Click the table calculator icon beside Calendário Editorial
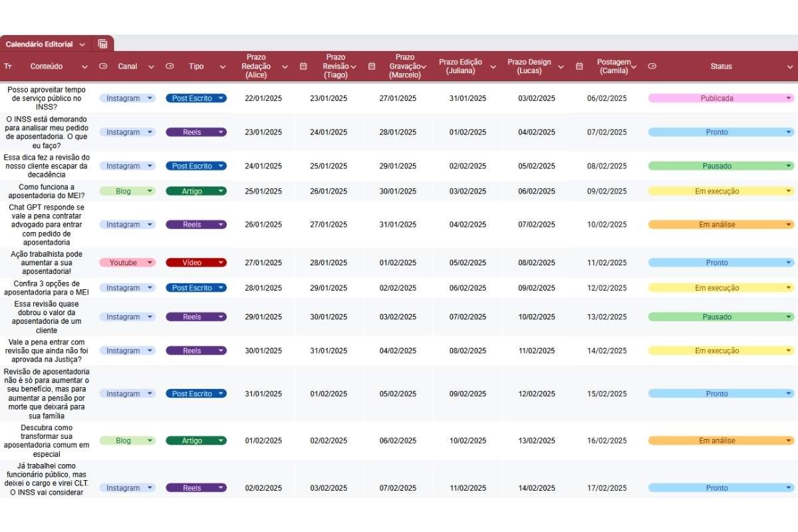This screenshot has width=798, height=532. pyautogui.click(x=102, y=44)
